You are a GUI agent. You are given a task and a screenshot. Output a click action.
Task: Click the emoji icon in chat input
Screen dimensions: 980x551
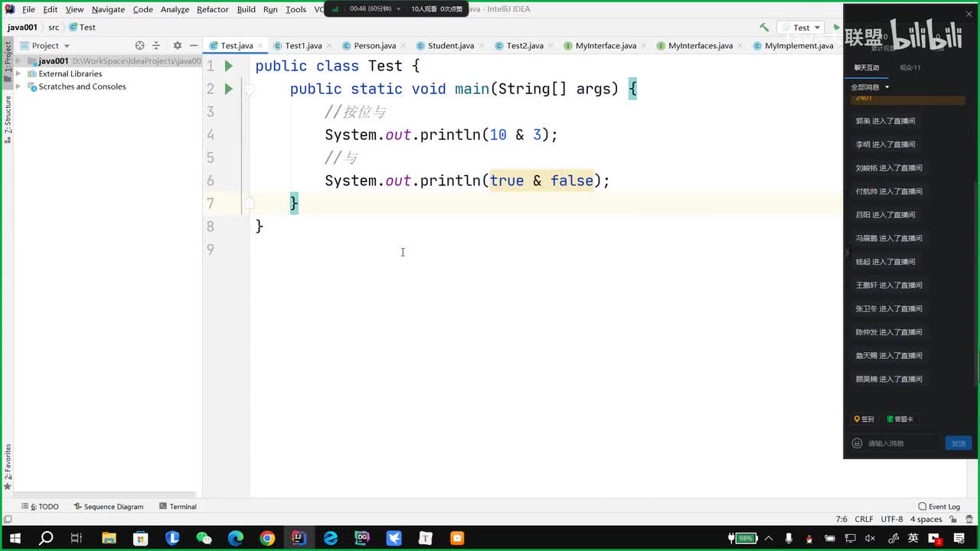[x=857, y=443]
